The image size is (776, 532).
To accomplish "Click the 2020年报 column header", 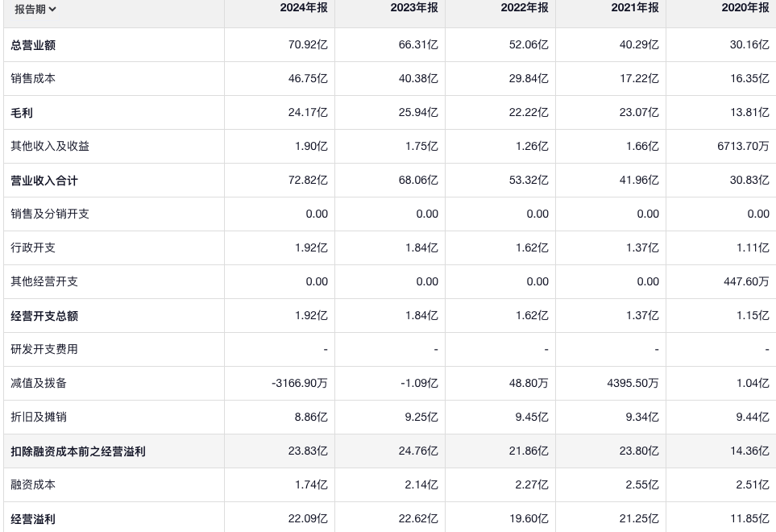I will (x=745, y=7).
